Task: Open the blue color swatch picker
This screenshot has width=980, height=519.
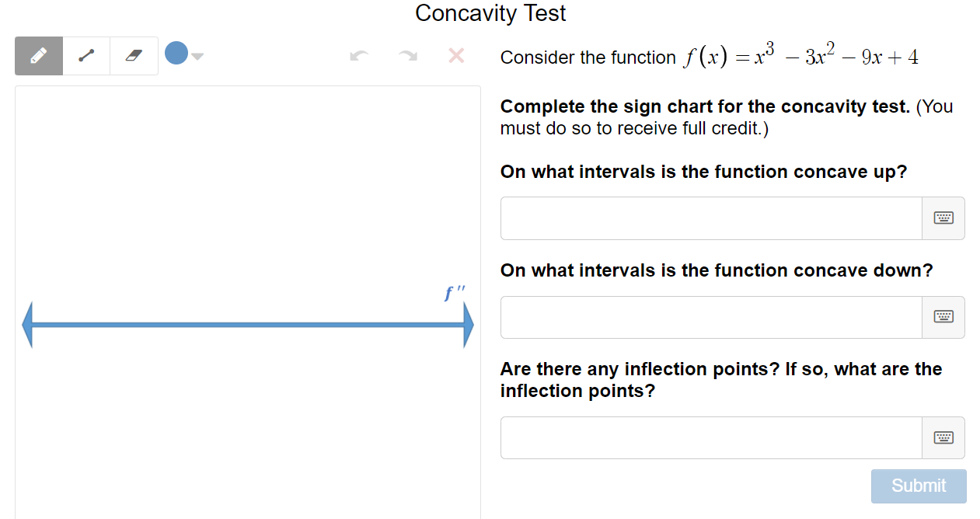Action: pyautogui.click(x=177, y=52)
